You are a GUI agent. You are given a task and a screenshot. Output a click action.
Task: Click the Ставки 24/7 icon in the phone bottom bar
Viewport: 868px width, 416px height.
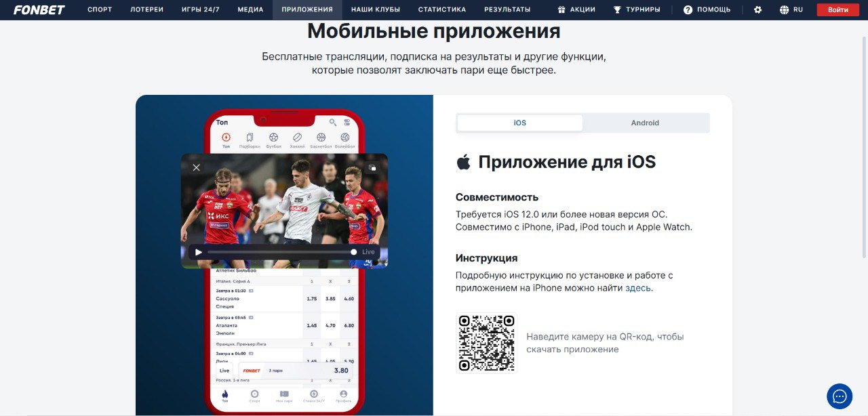[313, 396]
